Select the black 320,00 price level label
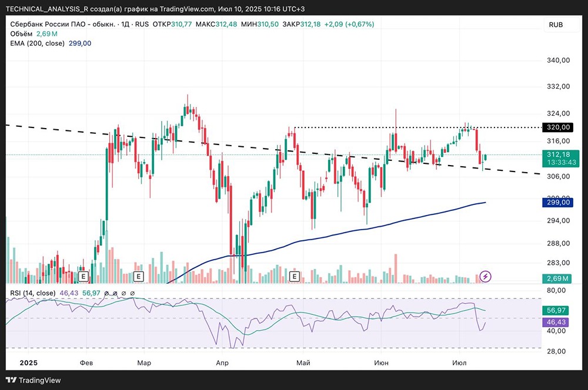588x390 pixels. (x=558, y=127)
